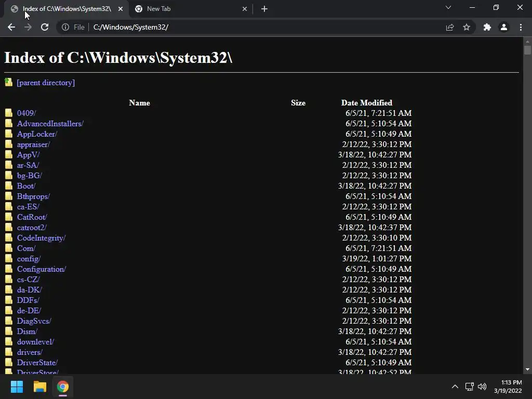Select the Index of C:\Windows\System32 tab
The height and width of the screenshot is (399, 532).
66,9
